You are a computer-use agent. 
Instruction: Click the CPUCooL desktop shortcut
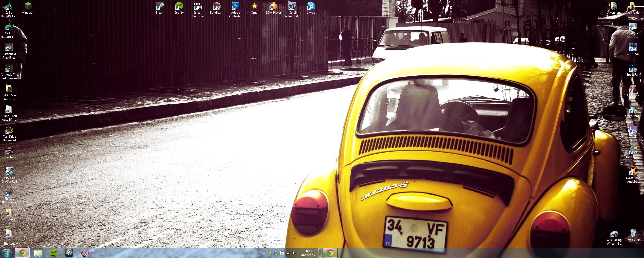click(633, 49)
